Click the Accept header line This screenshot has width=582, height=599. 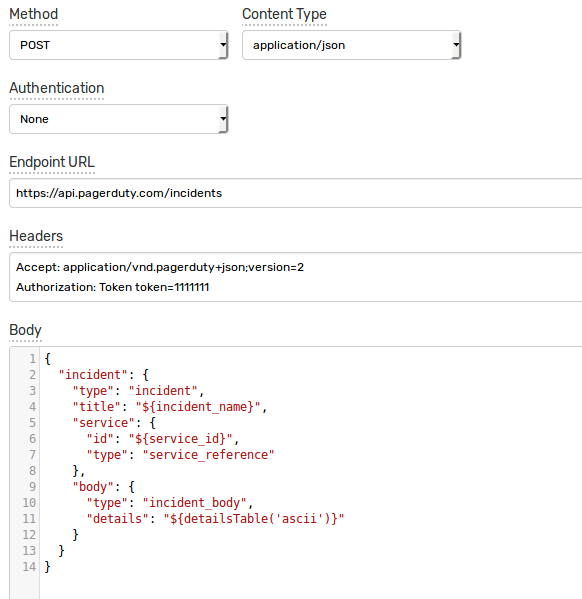[x=160, y=267]
